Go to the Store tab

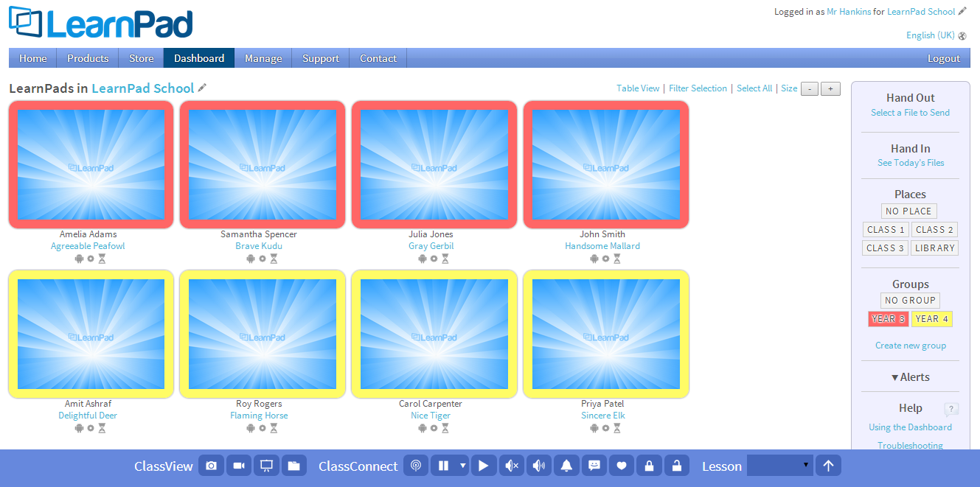click(x=142, y=58)
